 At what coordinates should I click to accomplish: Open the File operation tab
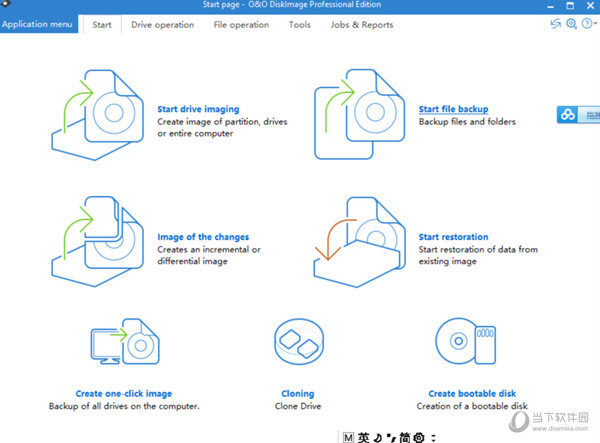[x=241, y=24]
